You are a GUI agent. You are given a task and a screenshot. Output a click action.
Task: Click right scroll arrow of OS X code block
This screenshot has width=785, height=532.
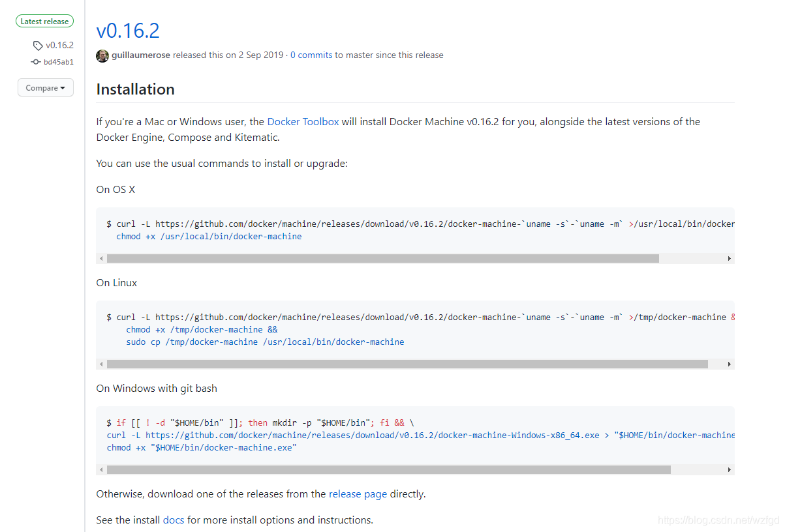(x=730, y=259)
